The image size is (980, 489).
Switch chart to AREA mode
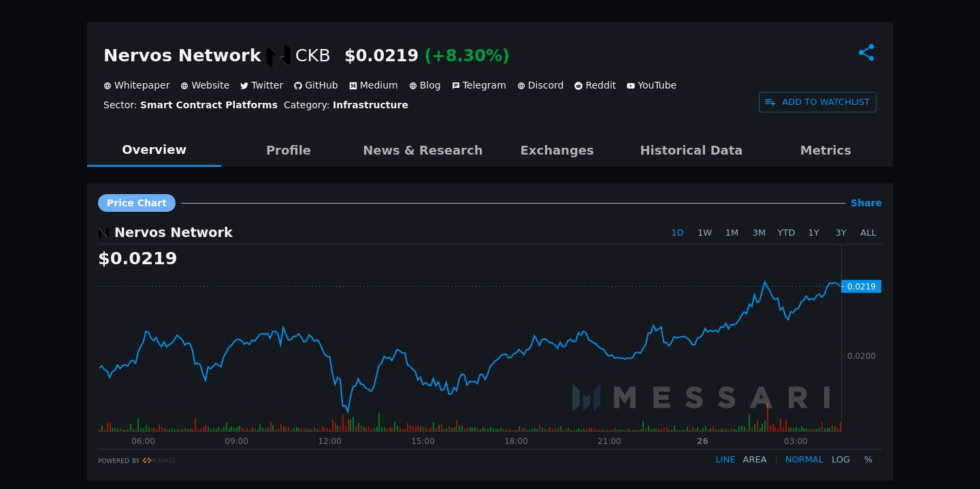(x=755, y=460)
